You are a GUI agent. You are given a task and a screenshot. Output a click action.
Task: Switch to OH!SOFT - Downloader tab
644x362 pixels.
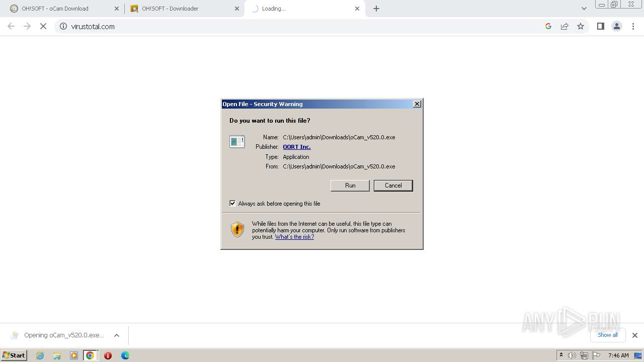pos(184,9)
